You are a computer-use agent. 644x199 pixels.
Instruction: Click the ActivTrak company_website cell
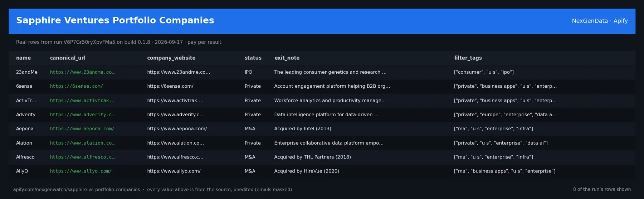pyautogui.click(x=175, y=101)
